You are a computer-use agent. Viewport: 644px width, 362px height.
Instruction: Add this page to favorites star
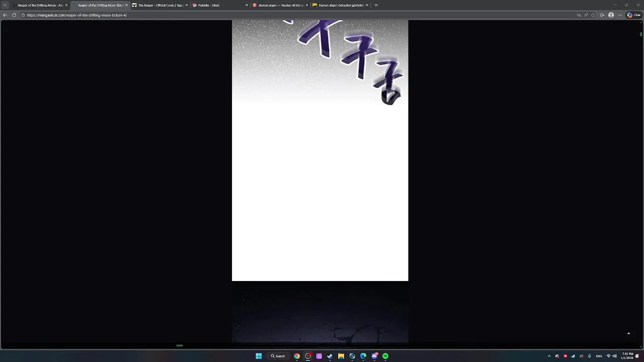593,15
